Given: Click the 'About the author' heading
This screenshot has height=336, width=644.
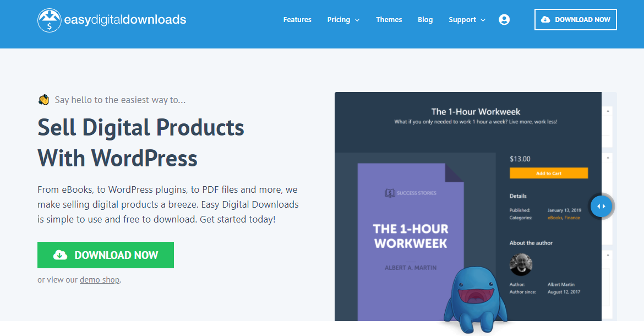Looking at the screenshot, I should tap(531, 243).
